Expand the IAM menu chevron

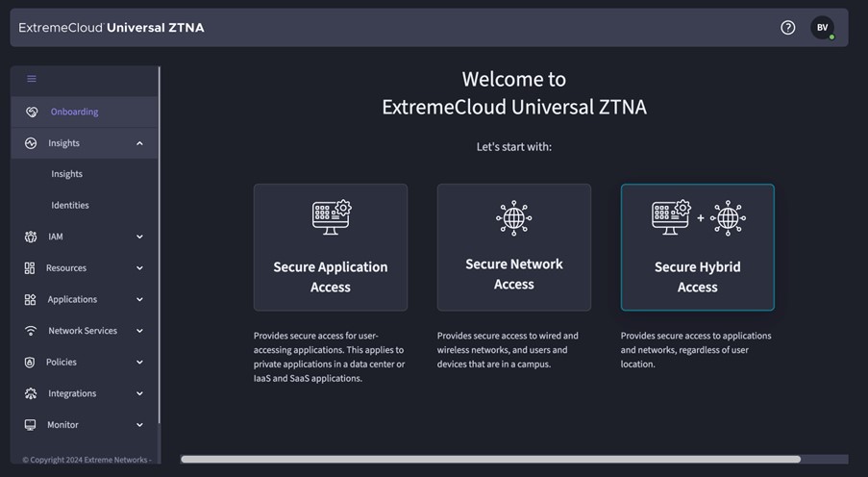click(x=139, y=237)
